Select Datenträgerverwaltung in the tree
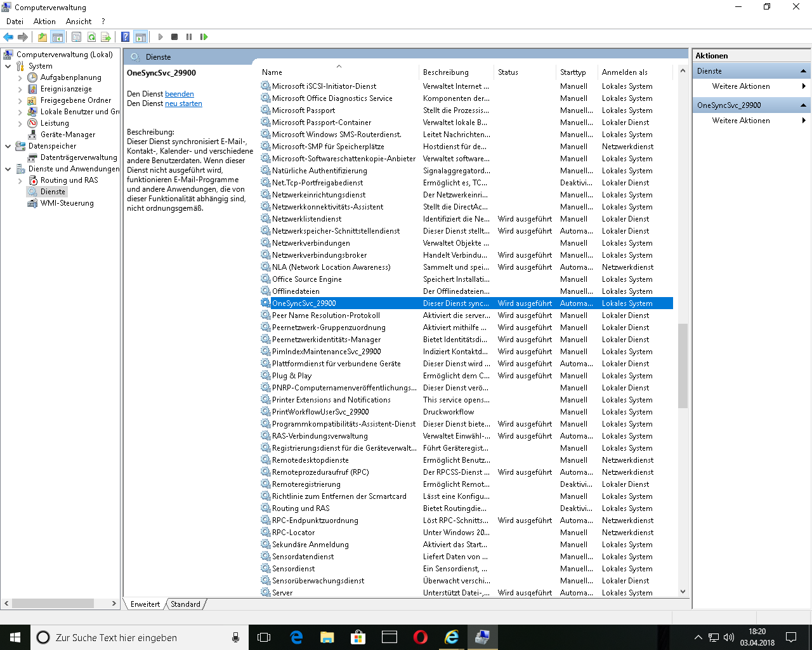The width and height of the screenshot is (812, 650). click(79, 157)
